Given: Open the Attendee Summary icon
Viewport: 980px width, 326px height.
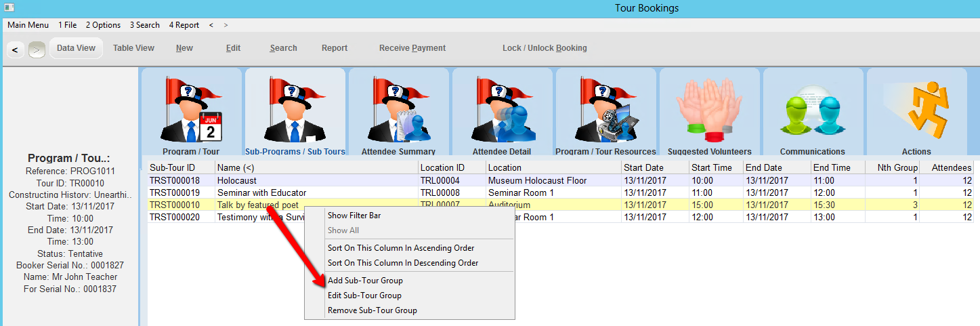Looking at the screenshot, I should tap(398, 113).
